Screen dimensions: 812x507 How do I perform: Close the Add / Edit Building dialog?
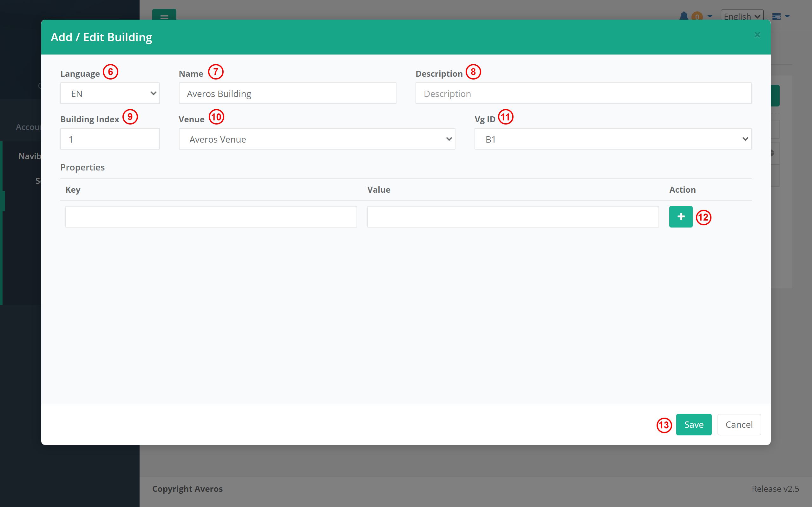(757, 35)
